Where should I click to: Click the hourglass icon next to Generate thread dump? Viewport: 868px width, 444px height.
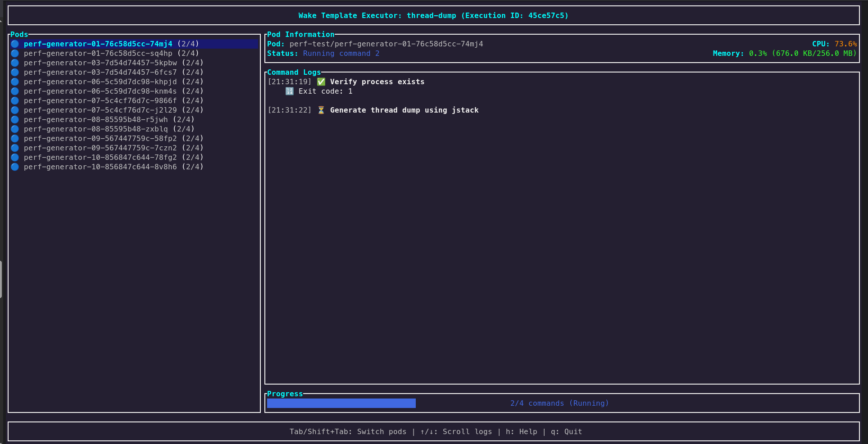pos(321,110)
